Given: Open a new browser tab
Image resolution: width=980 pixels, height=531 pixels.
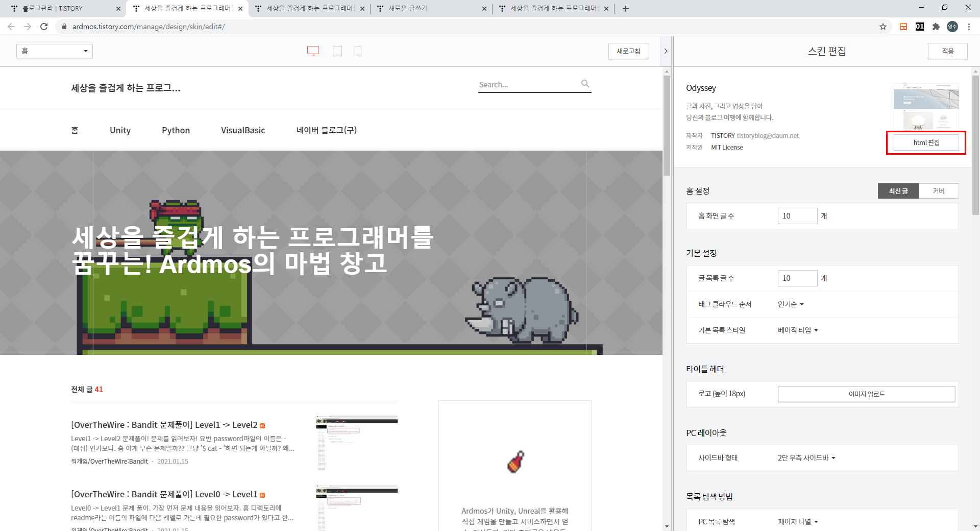Looking at the screenshot, I should (626, 9).
